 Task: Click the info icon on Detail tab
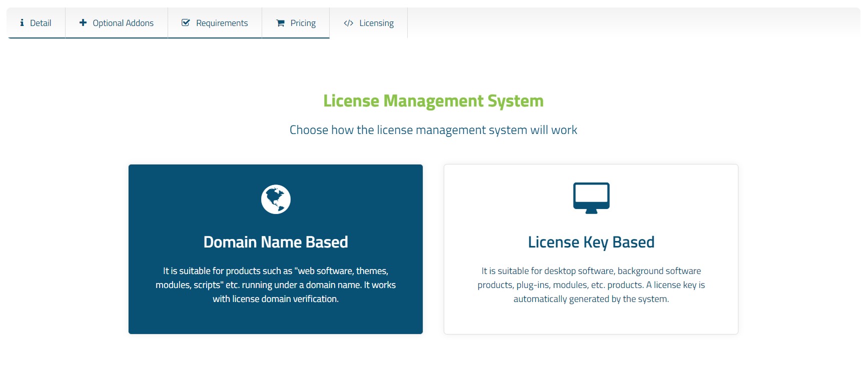pyautogui.click(x=22, y=23)
